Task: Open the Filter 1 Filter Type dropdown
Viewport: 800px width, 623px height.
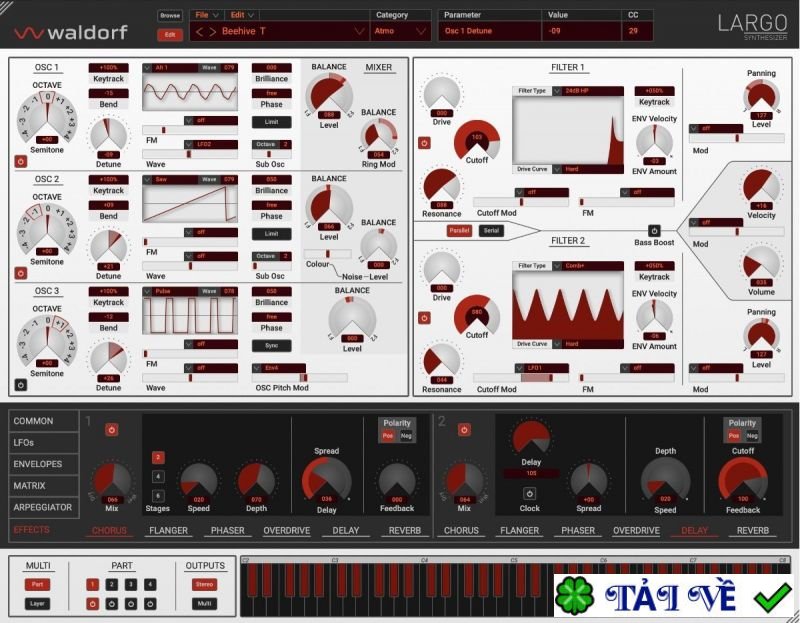Action: (x=567, y=91)
